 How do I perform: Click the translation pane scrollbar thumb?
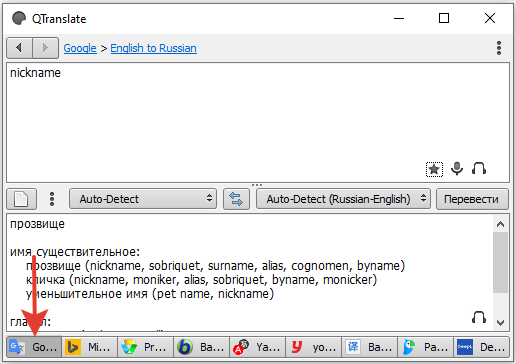click(500, 262)
